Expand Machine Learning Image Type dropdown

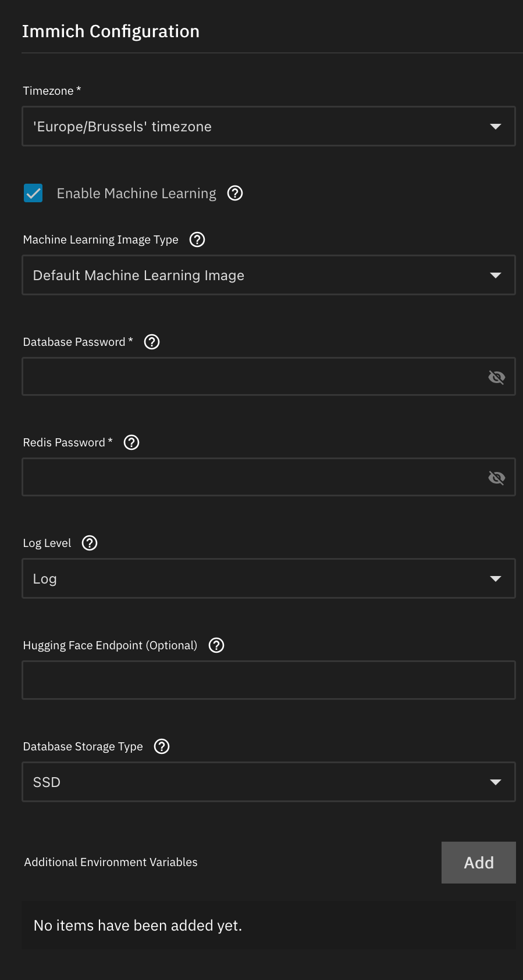(268, 275)
